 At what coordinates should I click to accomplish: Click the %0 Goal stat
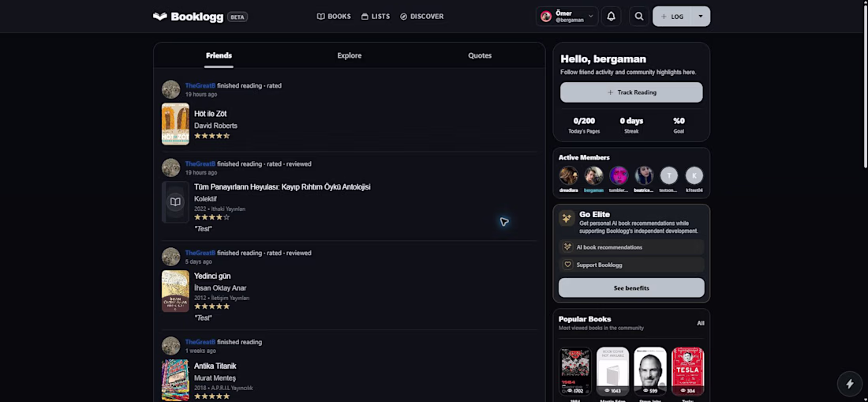[679, 125]
